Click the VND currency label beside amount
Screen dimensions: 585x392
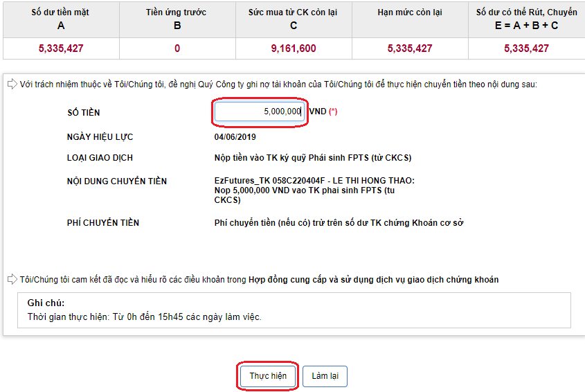318,112
